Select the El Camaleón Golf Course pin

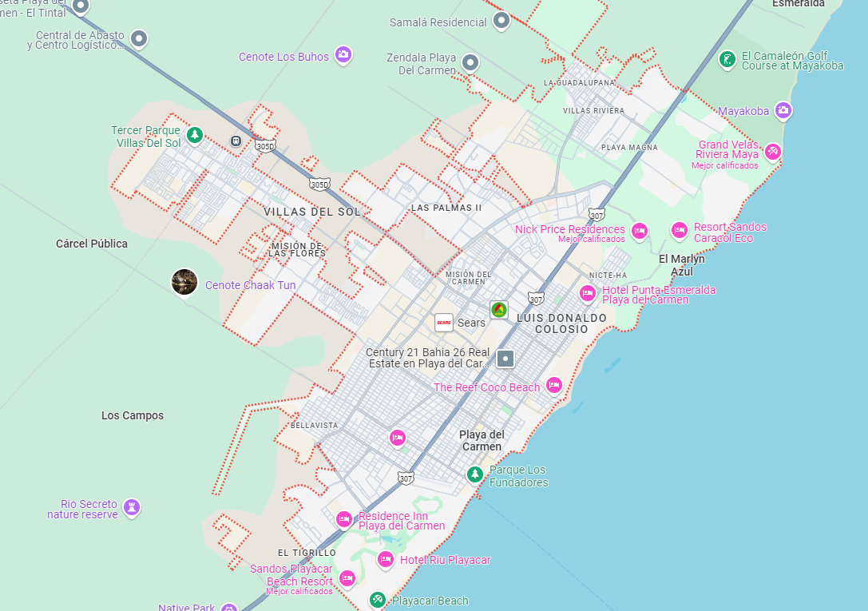click(x=727, y=58)
